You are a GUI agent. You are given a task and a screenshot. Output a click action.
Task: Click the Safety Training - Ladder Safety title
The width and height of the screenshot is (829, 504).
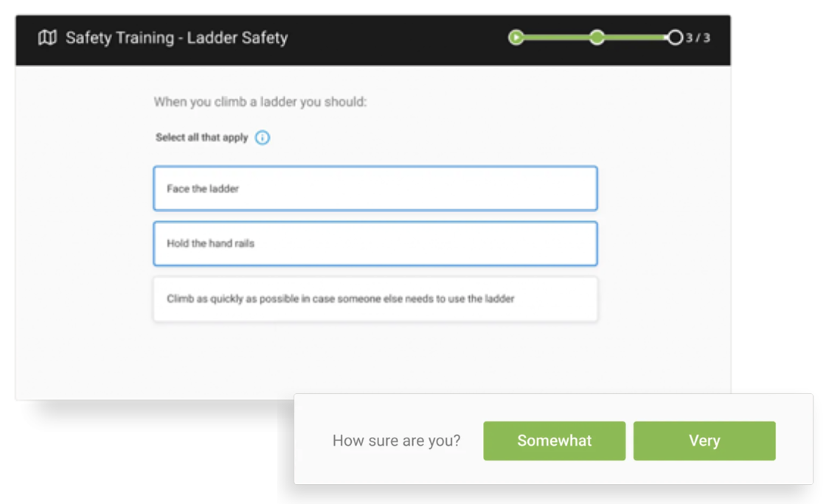coord(176,38)
